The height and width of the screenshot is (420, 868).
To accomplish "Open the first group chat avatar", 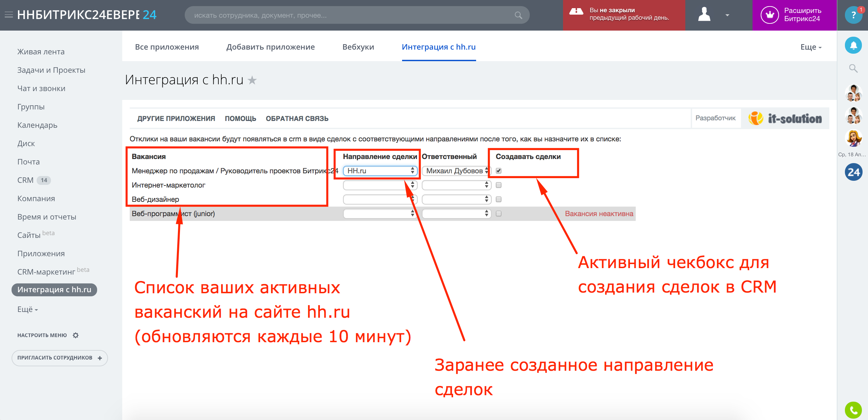I will coord(853,93).
